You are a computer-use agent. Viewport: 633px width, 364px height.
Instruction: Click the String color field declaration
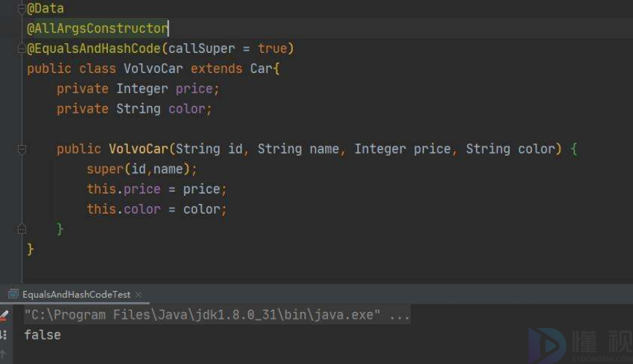tap(134, 109)
